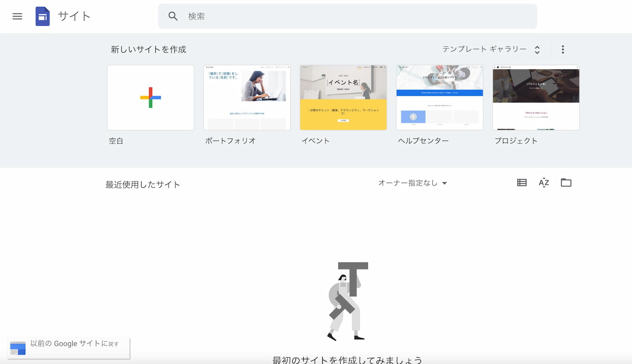Open the three-dot more options menu
This screenshot has height=364, width=632.
coord(562,49)
